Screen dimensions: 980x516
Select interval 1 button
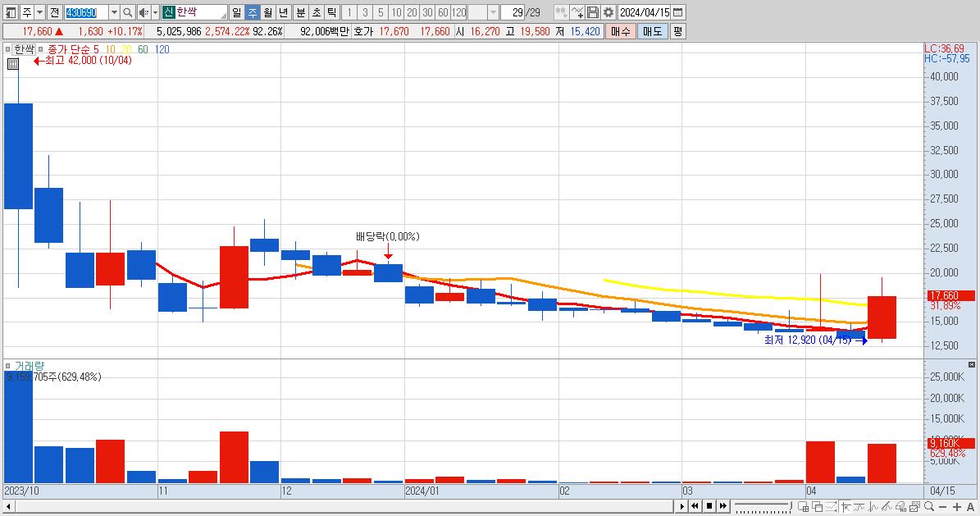click(x=349, y=12)
